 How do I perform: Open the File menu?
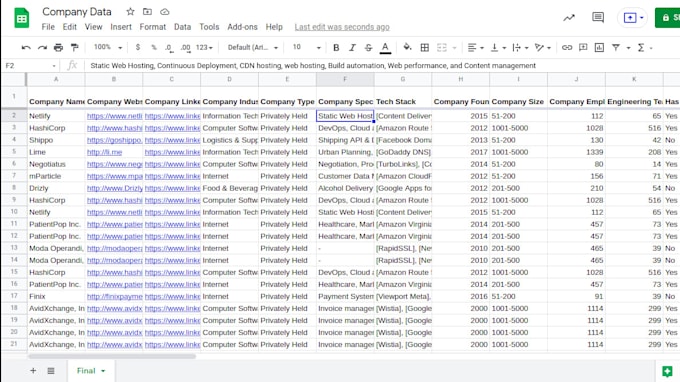[x=48, y=27]
